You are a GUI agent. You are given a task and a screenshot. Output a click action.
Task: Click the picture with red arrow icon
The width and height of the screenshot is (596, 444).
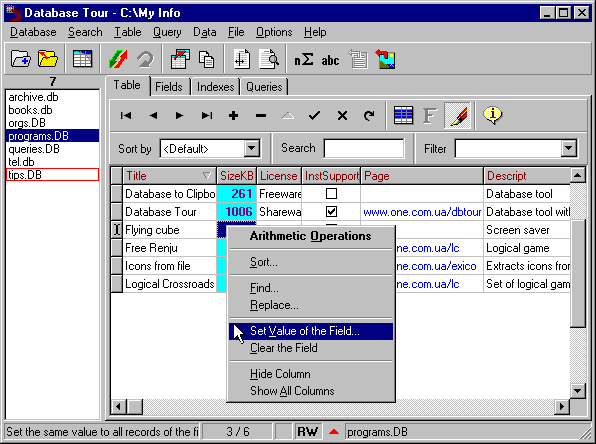pyautogui.click(x=385, y=59)
